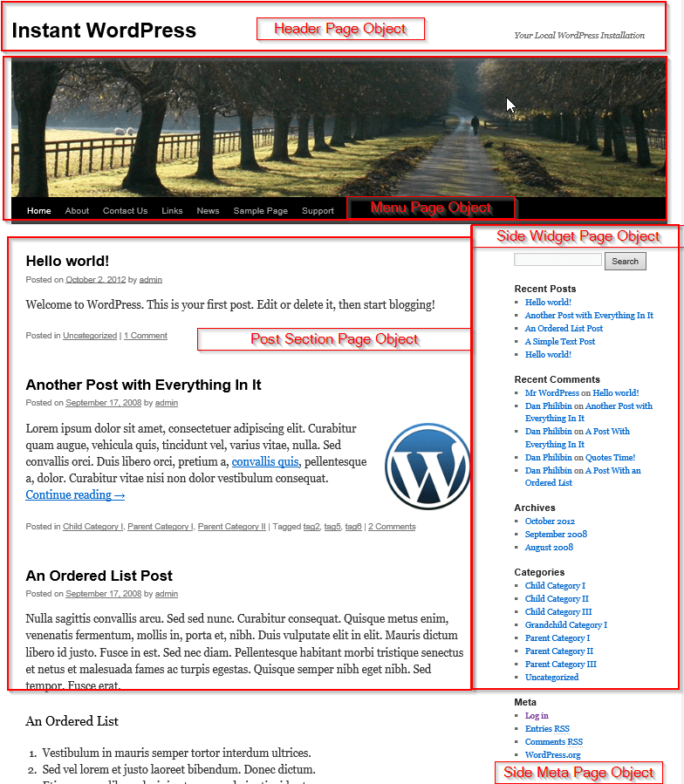Open admin author link under Hello world! heading
Image resolution: width=684 pixels, height=784 pixels.
(151, 280)
